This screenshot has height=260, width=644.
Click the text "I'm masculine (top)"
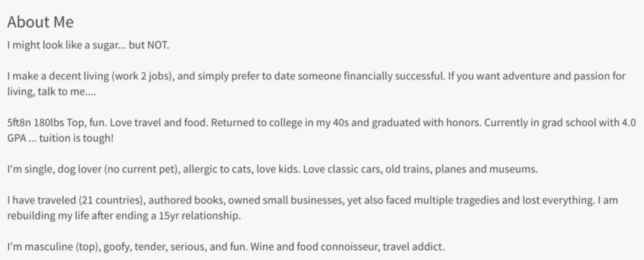pyautogui.click(x=53, y=247)
